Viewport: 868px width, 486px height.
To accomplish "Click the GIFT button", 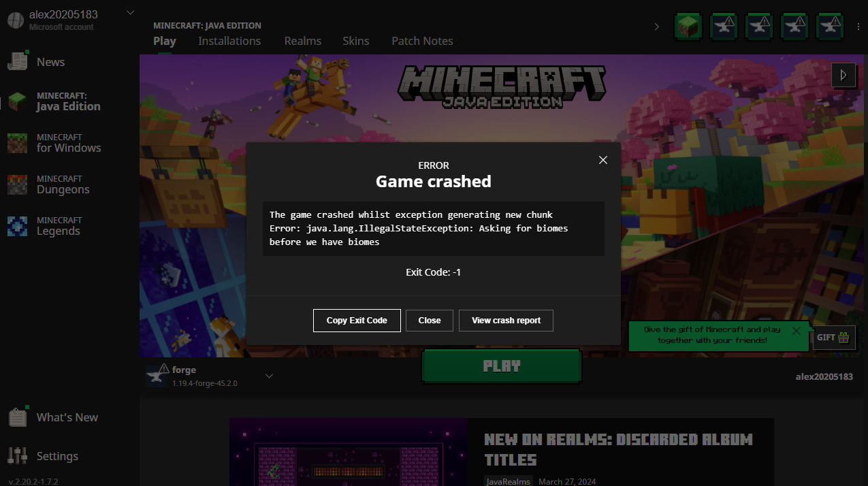I will pos(834,338).
